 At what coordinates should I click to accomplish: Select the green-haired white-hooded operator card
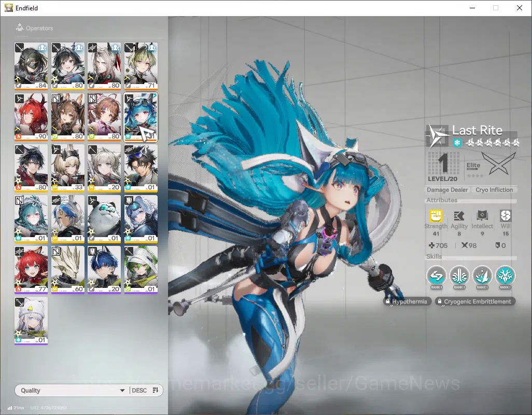141,269
